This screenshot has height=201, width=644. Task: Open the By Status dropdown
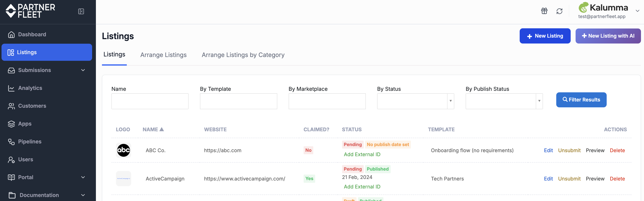(415, 101)
